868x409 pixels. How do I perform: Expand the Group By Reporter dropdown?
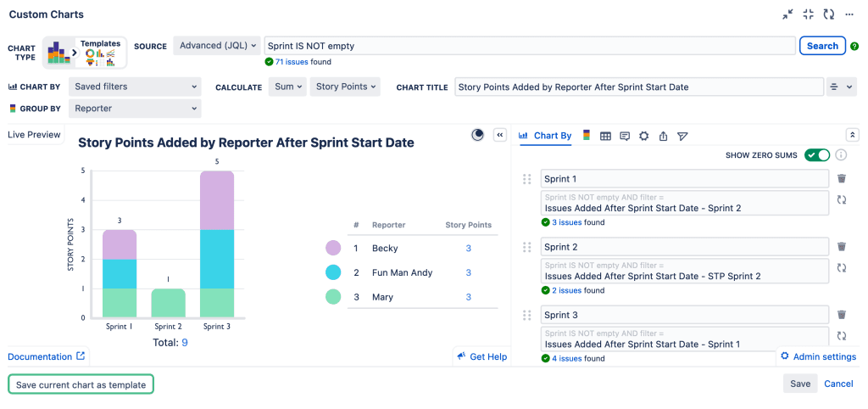coord(135,109)
